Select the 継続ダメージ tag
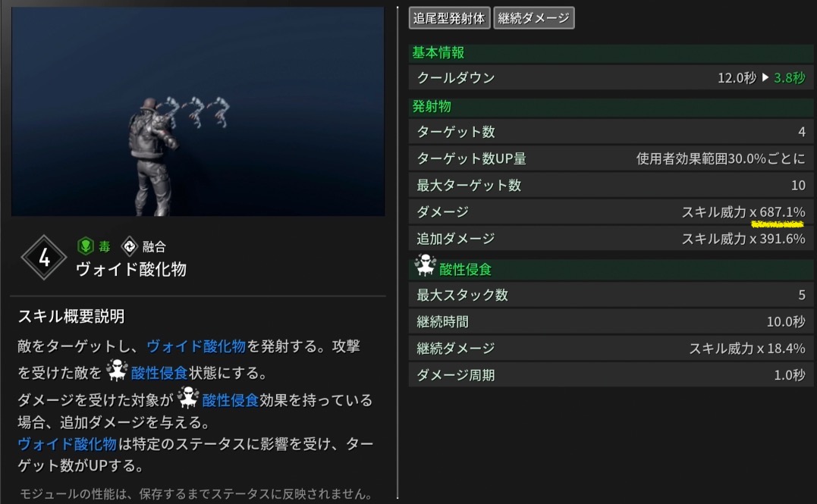This screenshot has height=504, width=817. 533,18
